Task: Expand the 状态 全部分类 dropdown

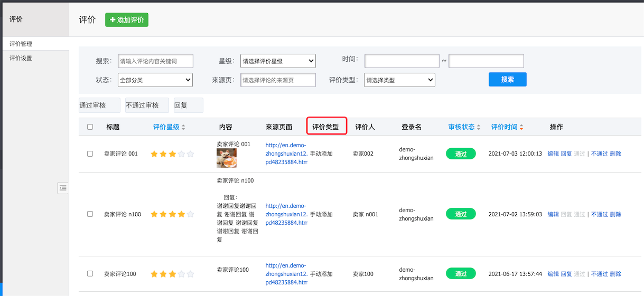Action: tap(155, 80)
